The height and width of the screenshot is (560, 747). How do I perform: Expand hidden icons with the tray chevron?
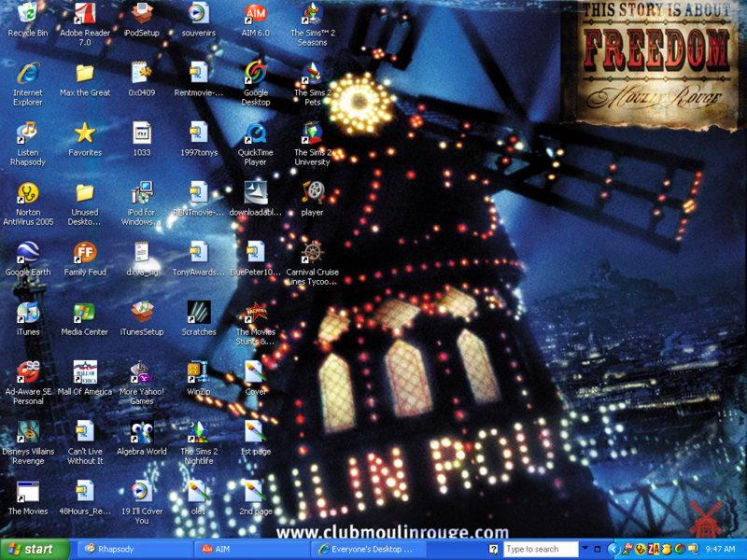click(612, 547)
